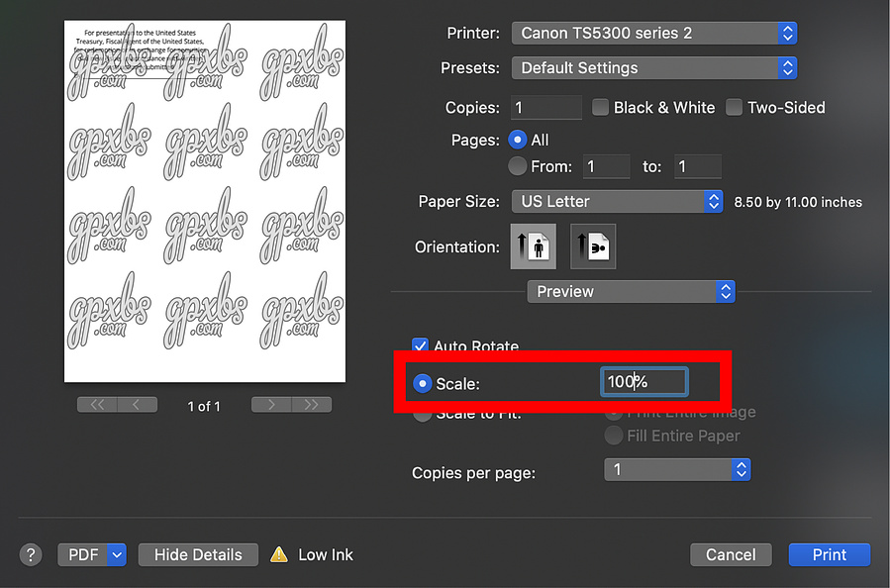The width and height of the screenshot is (890, 588).
Task: Enable Two-Sided printing checkbox
Action: coord(734,107)
